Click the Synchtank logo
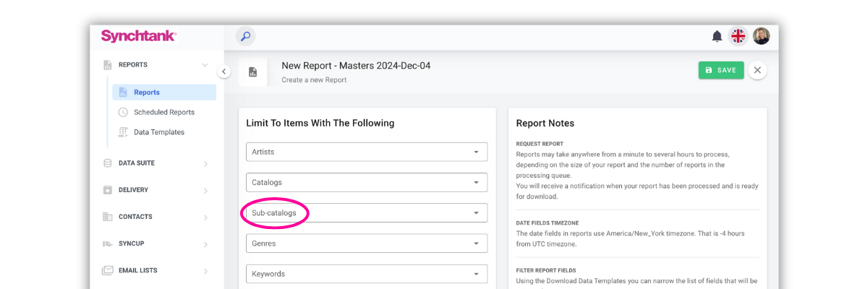Viewport: 868px width, 289px height. pyautogui.click(x=138, y=36)
